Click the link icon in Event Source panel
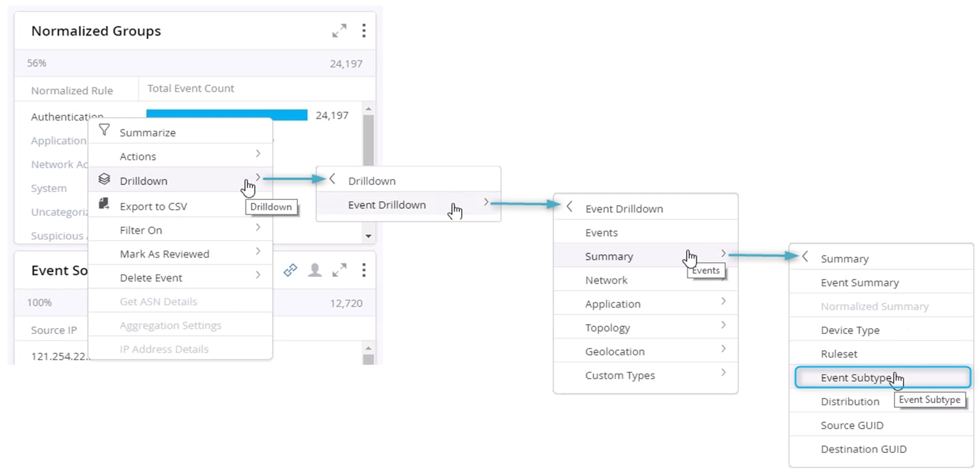The height and width of the screenshot is (475, 980). [290, 271]
